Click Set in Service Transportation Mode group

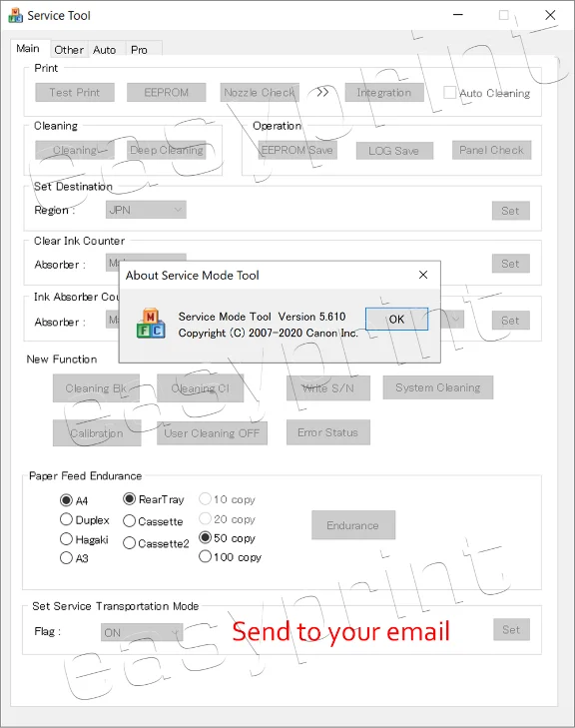[511, 629]
